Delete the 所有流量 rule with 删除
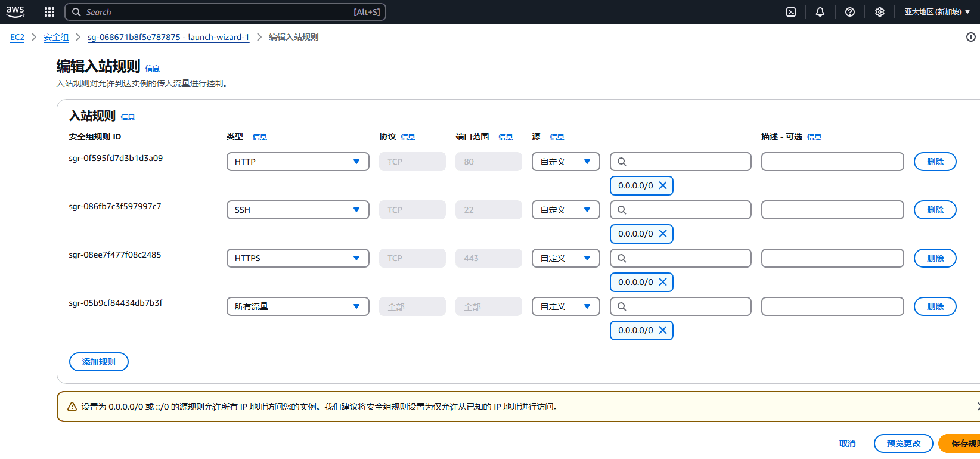This screenshot has height=459, width=980. coord(935,306)
